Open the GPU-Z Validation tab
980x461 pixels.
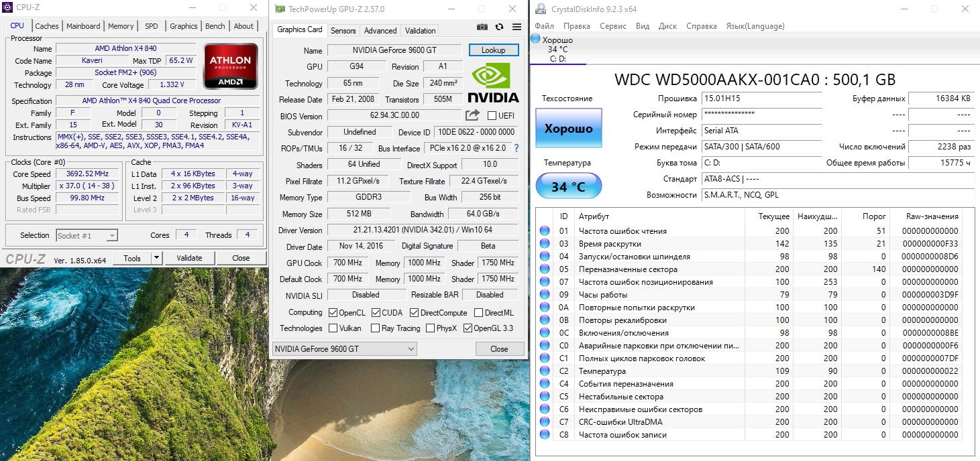coord(421,30)
